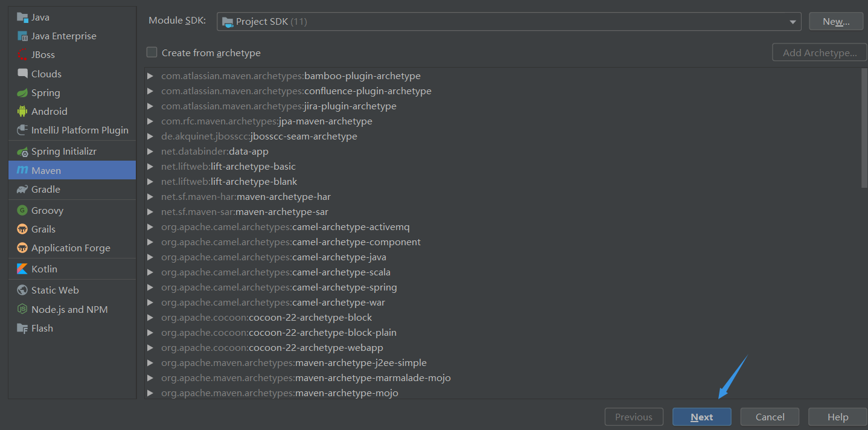868x430 pixels.
Task: Enable Create from archetype checkbox
Action: (152, 53)
